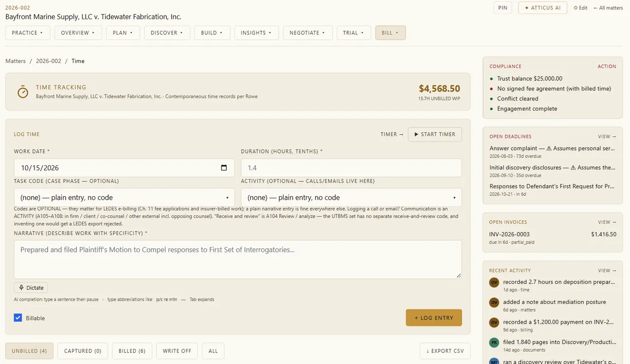Expand the Discover menu
Image resolution: width=630 pixels, height=364 pixels.
click(x=167, y=33)
